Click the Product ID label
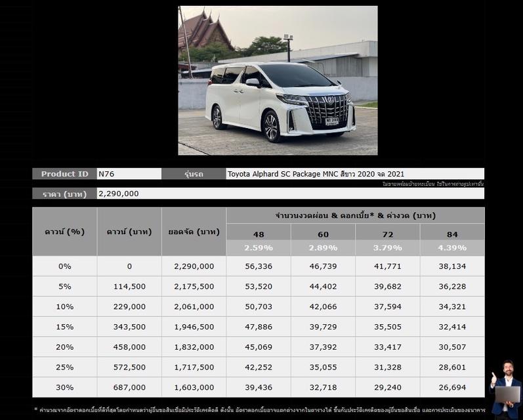The height and width of the screenshot is (420, 523). (x=65, y=174)
